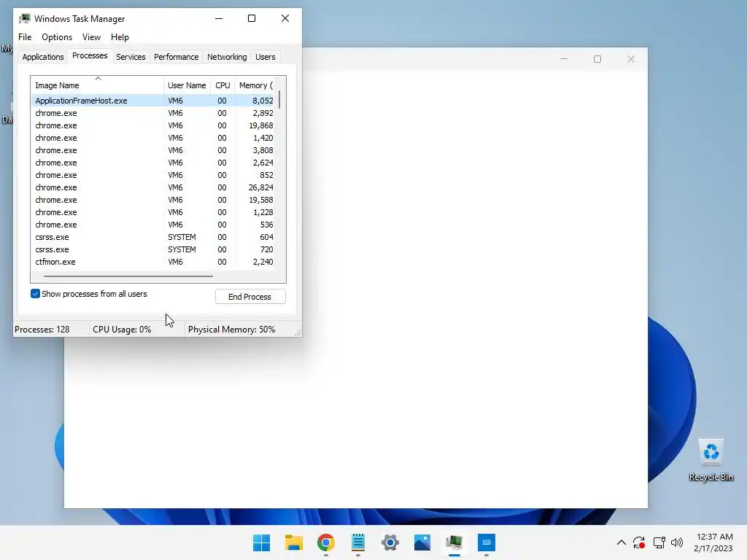Switch to the Services tab
Screen dimensions: 747x560
coord(131,57)
